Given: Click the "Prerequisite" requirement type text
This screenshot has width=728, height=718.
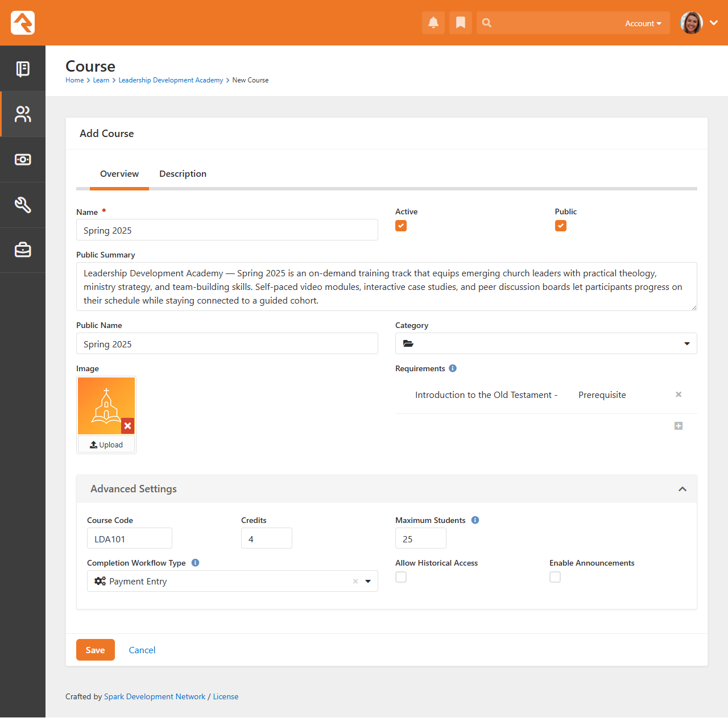Looking at the screenshot, I should pyautogui.click(x=602, y=395).
